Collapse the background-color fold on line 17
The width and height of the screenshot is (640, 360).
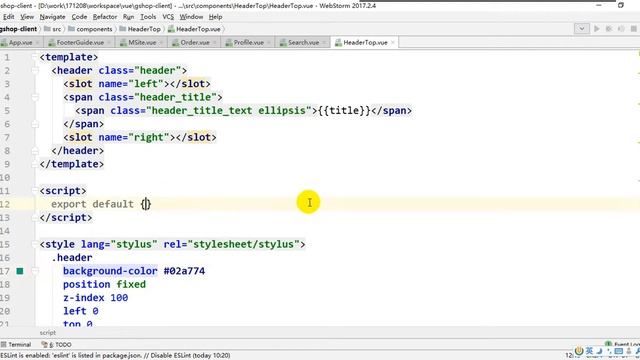[x=35, y=271]
